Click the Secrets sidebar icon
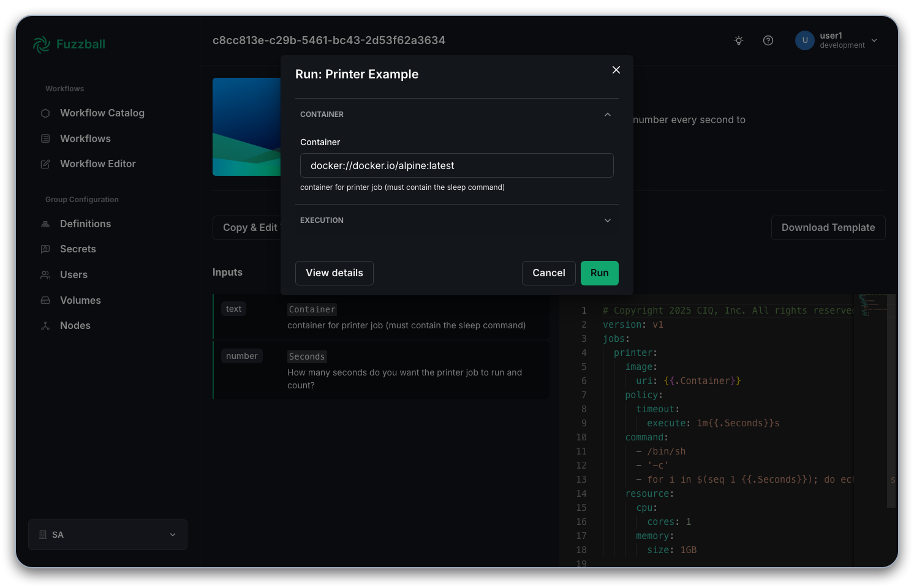 pyautogui.click(x=45, y=249)
